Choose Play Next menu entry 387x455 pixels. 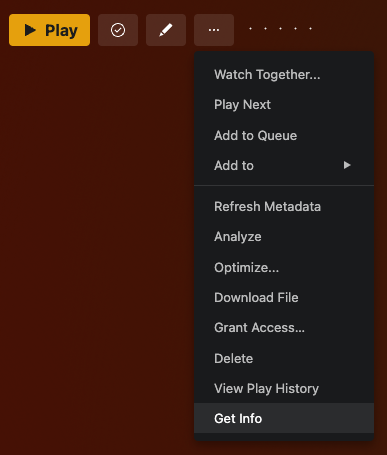(284, 105)
